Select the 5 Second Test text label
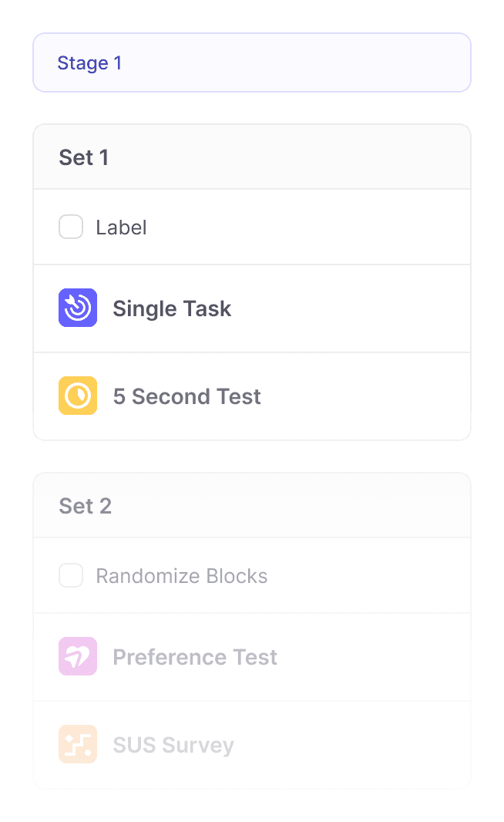504x822 pixels. click(186, 396)
